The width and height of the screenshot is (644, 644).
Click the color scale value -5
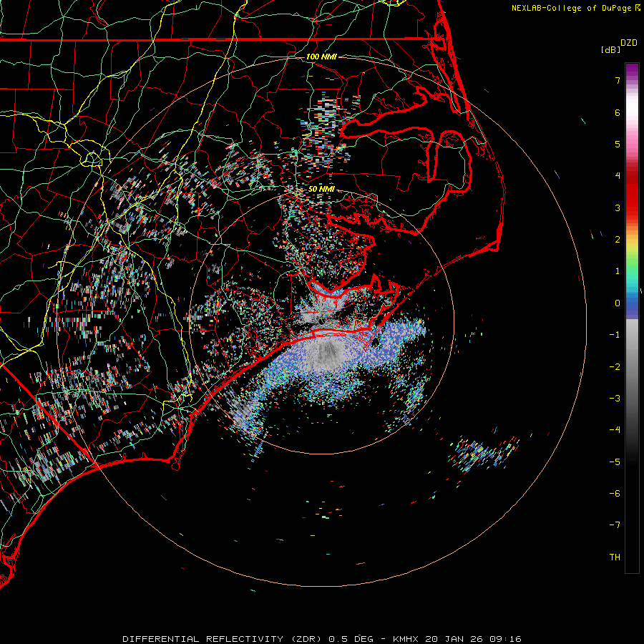coord(615,462)
